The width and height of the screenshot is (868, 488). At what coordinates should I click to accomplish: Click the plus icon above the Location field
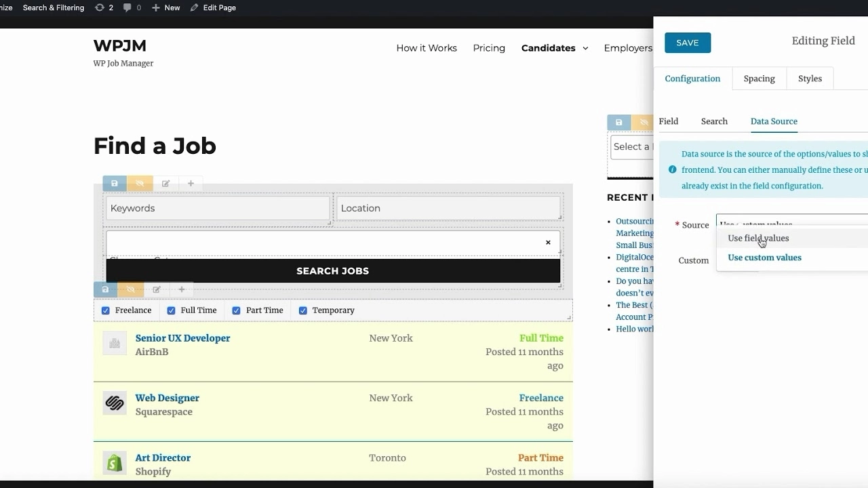(191, 184)
